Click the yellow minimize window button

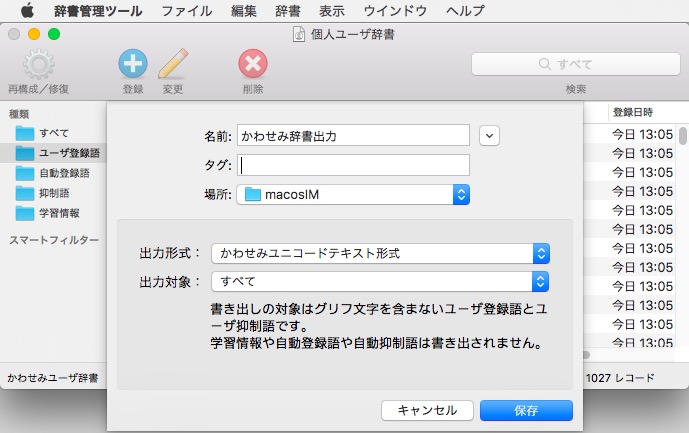[x=34, y=34]
